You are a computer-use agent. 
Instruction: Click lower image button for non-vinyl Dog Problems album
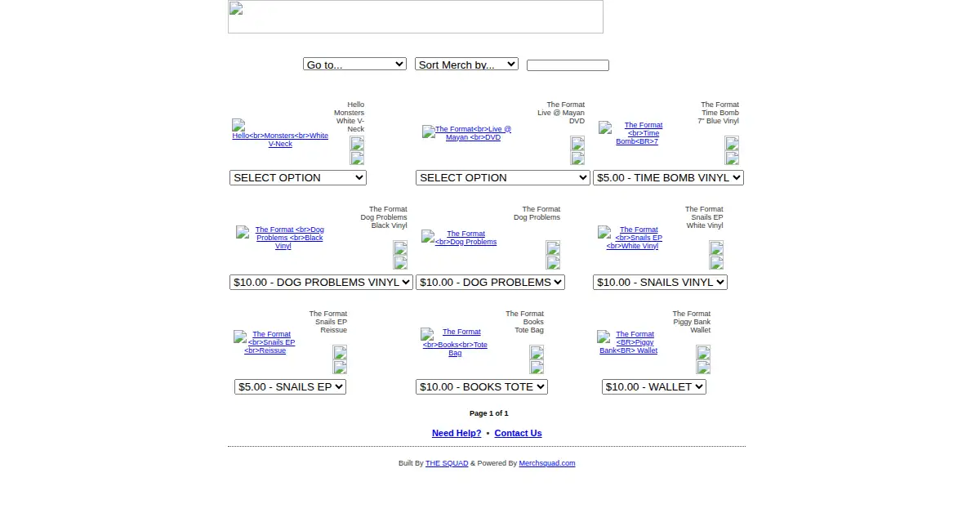553,262
